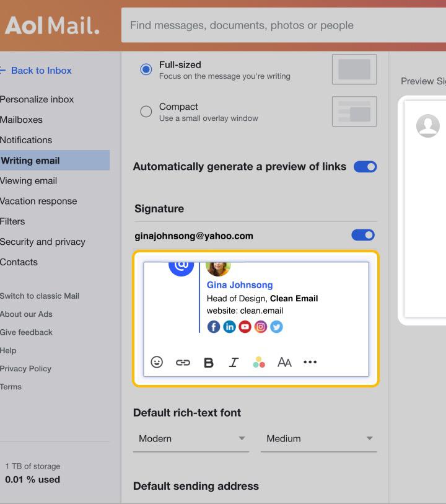Click 'website: clean.email' text in signature
The width and height of the screenshot is (446, 504).
point(245,311)
